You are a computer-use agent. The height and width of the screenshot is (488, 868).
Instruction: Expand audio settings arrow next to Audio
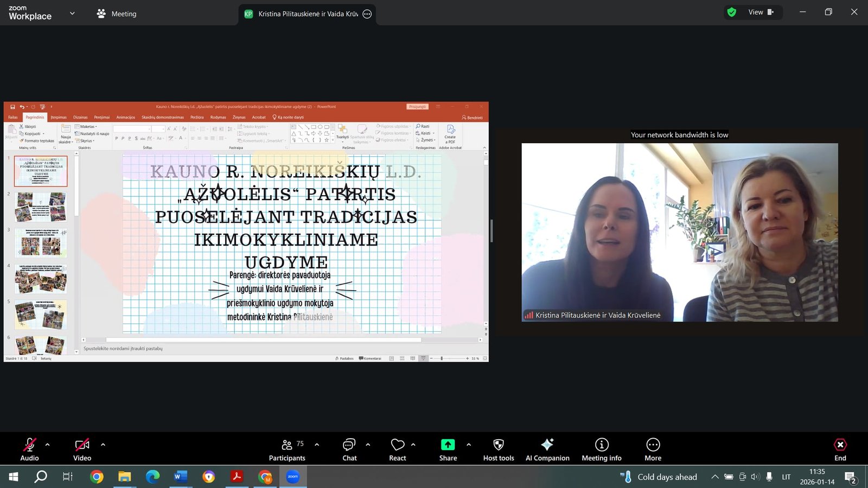pos(48,445)
